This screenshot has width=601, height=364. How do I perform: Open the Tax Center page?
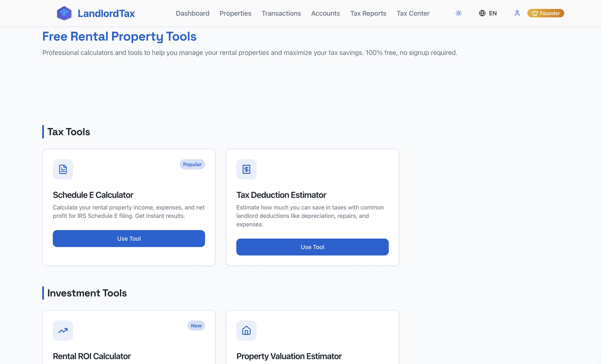pos(413,14)
